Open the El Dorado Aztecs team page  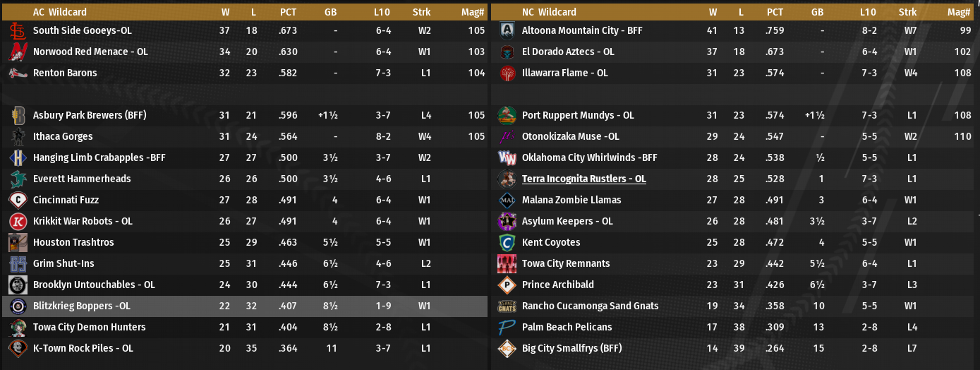567,52
